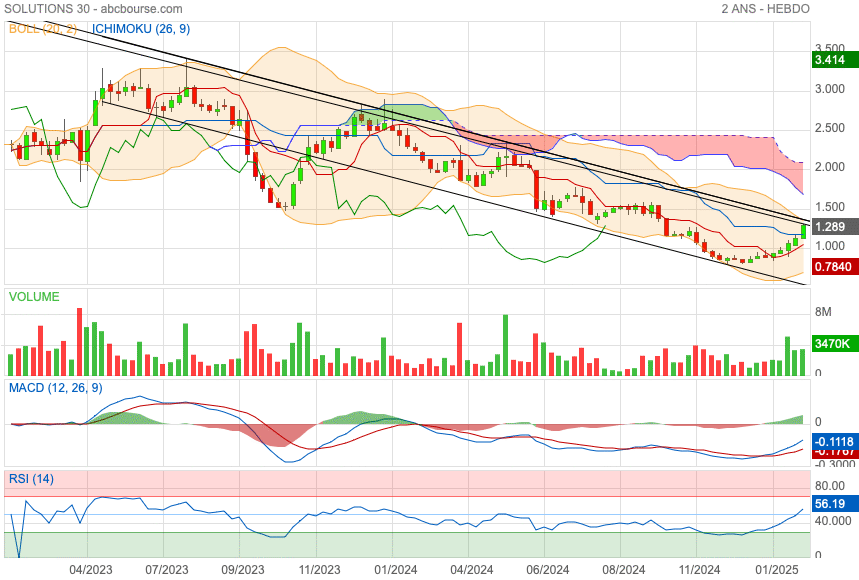Click the 01/2025 date axis label

pyautogui.click(x=777, y=570)
